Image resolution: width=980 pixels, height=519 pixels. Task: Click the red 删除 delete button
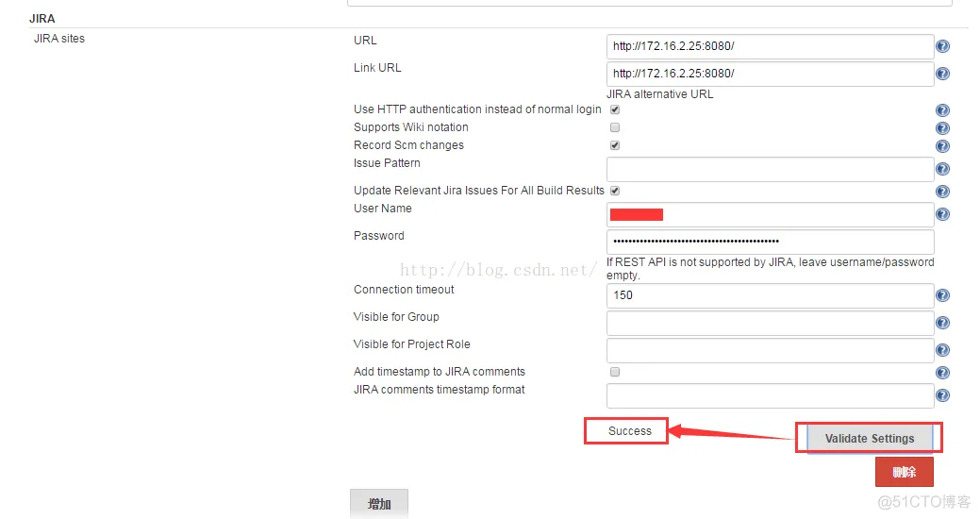pyautogui.click(x=904, y=472)
